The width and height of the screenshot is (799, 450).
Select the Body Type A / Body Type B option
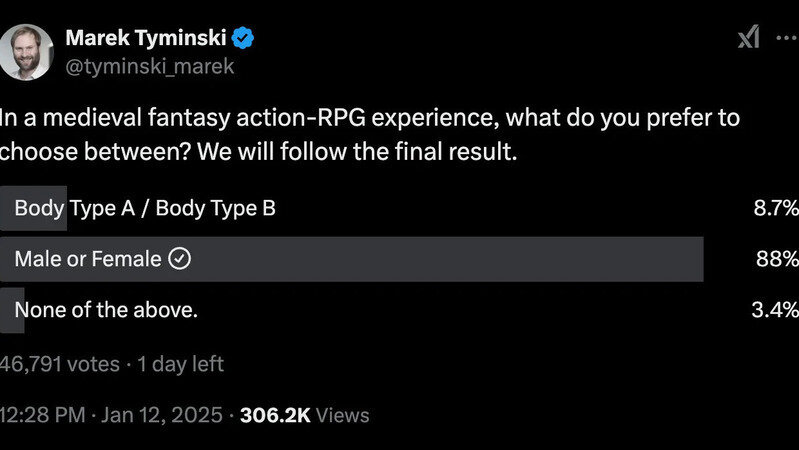tap(145, 208)
